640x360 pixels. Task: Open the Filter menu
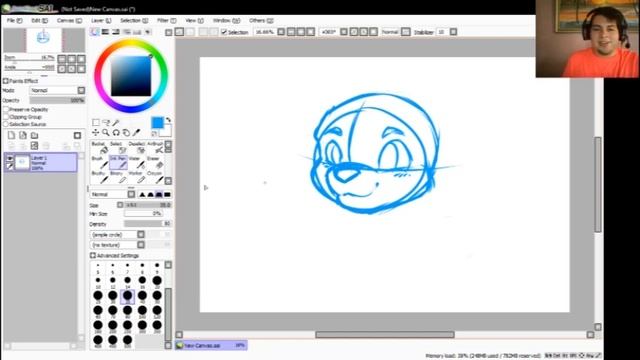[167, 20]
